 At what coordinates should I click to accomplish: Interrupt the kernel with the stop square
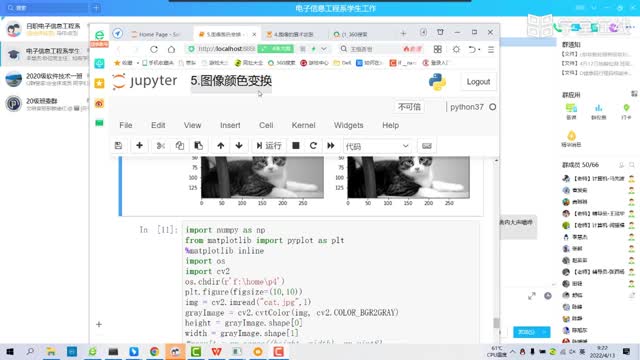[296, 146]
